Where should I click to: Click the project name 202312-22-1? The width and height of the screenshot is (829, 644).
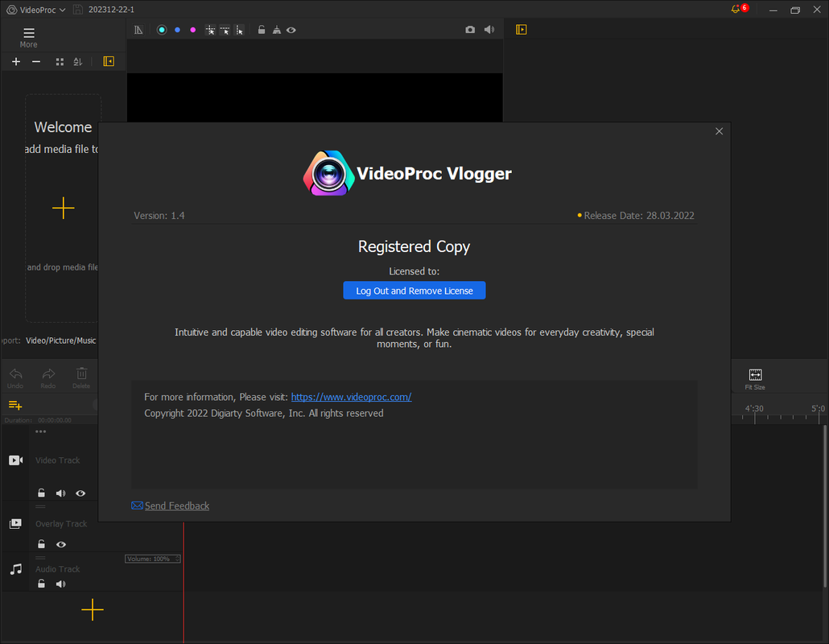(112, 10)
